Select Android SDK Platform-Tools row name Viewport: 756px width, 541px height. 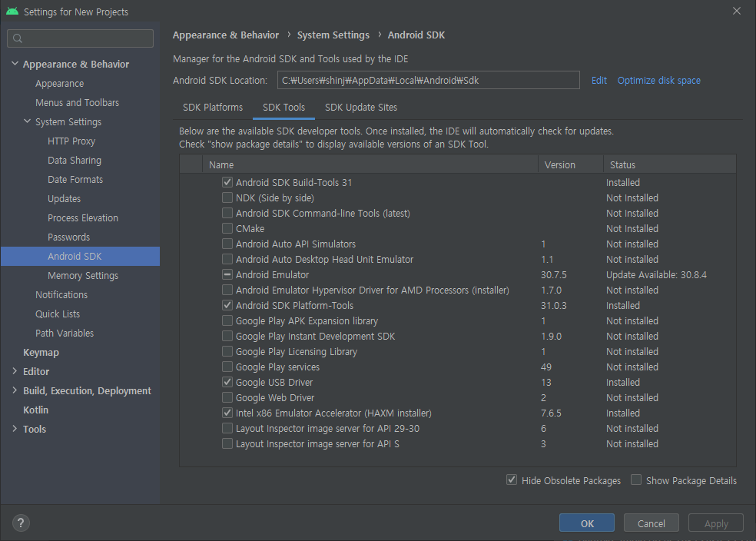[294, 306]
